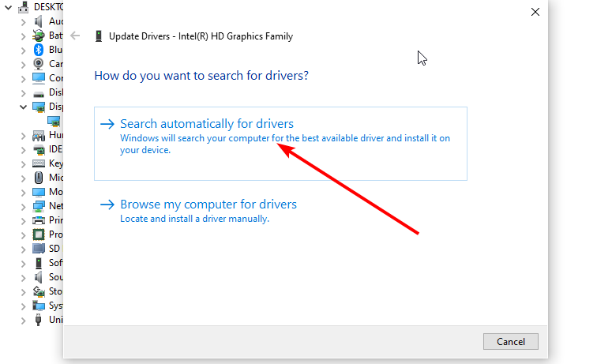Click the 'SD' label text in the device tree
The width and height of the screenshot is (612, 364).
pos(54,249)
